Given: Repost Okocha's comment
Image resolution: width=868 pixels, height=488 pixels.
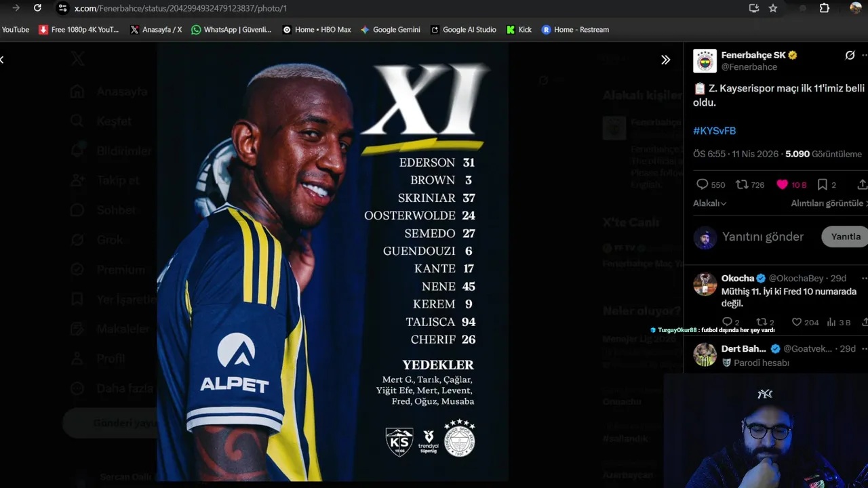Looking at the screenshot, I should coord(765,323).
